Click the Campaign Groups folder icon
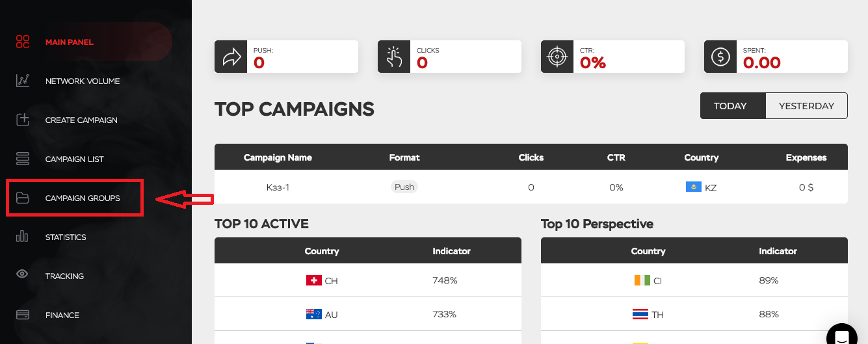This screenshot has height=344, width=868. (x=23, y=198)
